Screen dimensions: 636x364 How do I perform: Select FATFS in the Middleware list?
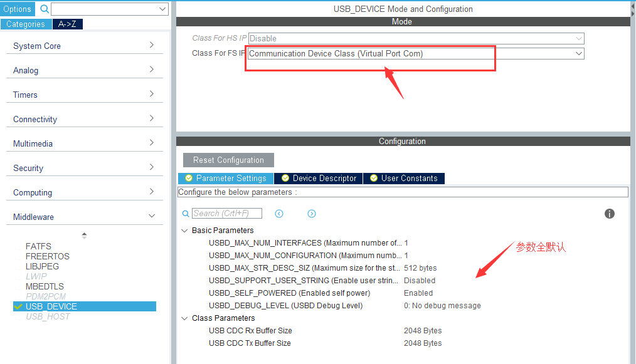point(38,246)
